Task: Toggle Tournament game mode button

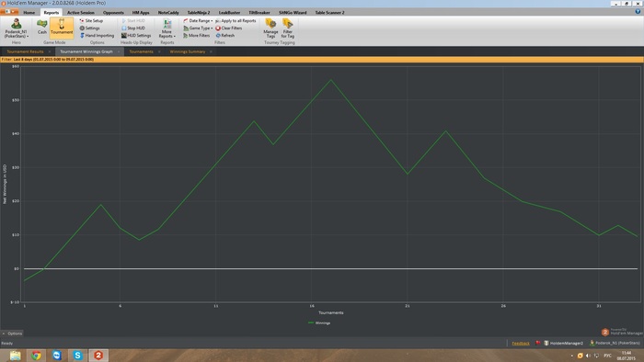Action: [62, 27]
